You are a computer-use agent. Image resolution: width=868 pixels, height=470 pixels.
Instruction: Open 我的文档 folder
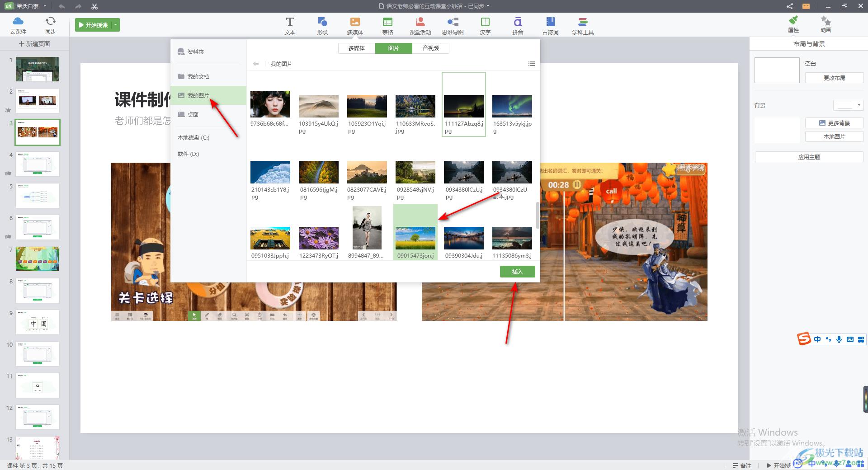pyautogui.click(x=208, y=76)
